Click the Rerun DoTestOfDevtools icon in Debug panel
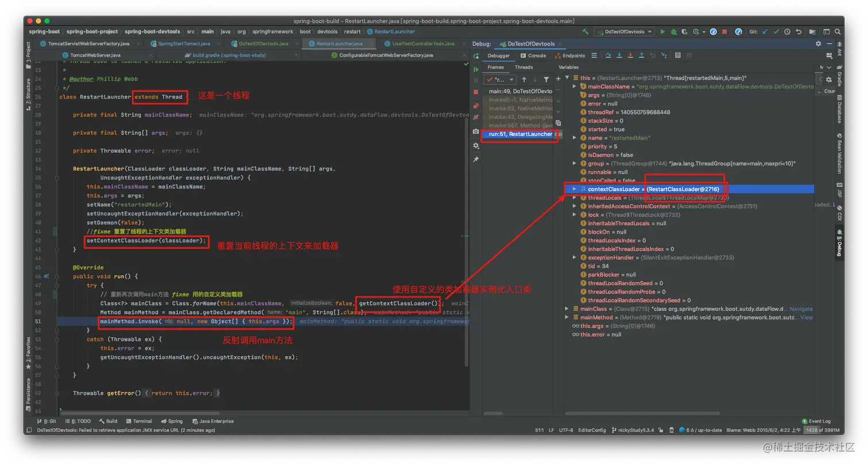Image resolution: width=868 pixels, height=466 pixels. pyautogui.click(x=476, y=56)
